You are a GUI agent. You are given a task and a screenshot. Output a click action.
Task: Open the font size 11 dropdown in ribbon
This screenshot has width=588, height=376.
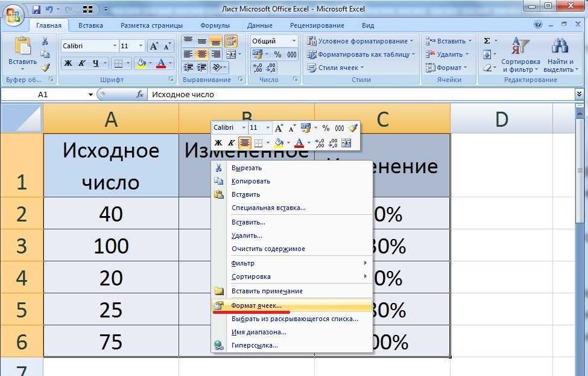click(141, 46)
